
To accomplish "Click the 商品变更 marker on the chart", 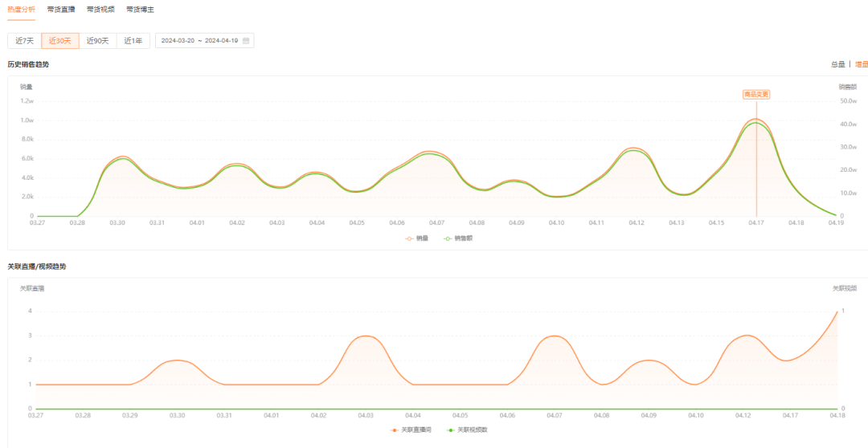I will [x=755, y=94].
